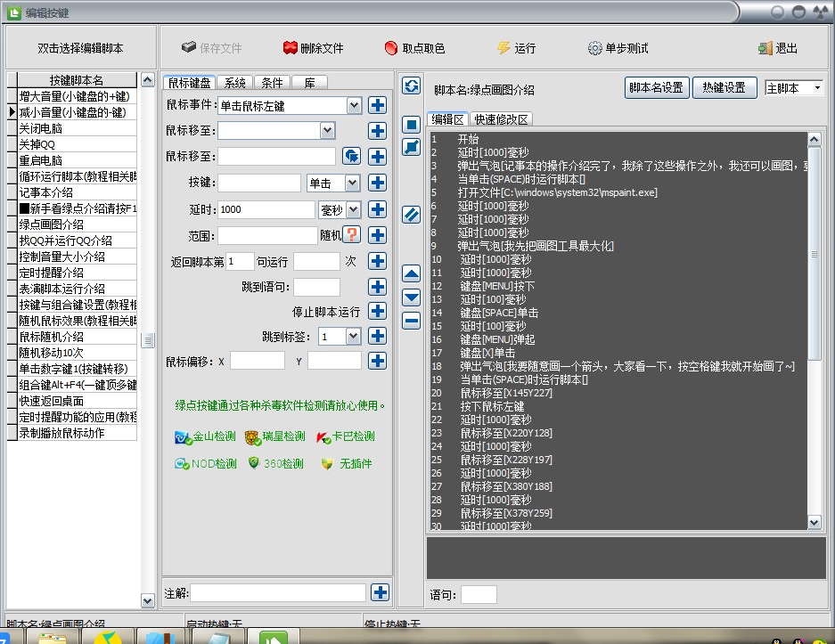The height and width of the screenshot is (644, 835).
Task: Switch to the 系统 tab
Action: point(234,83)
